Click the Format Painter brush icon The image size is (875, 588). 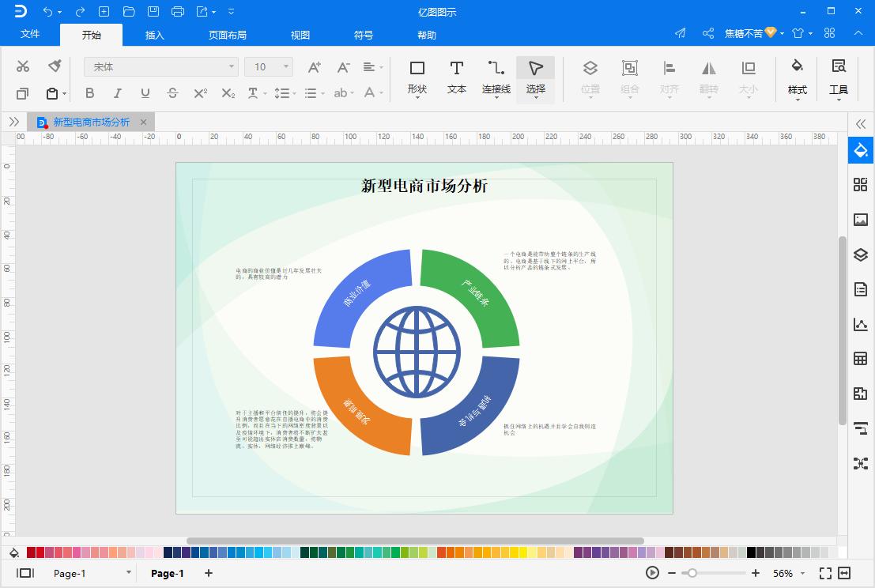55,66
